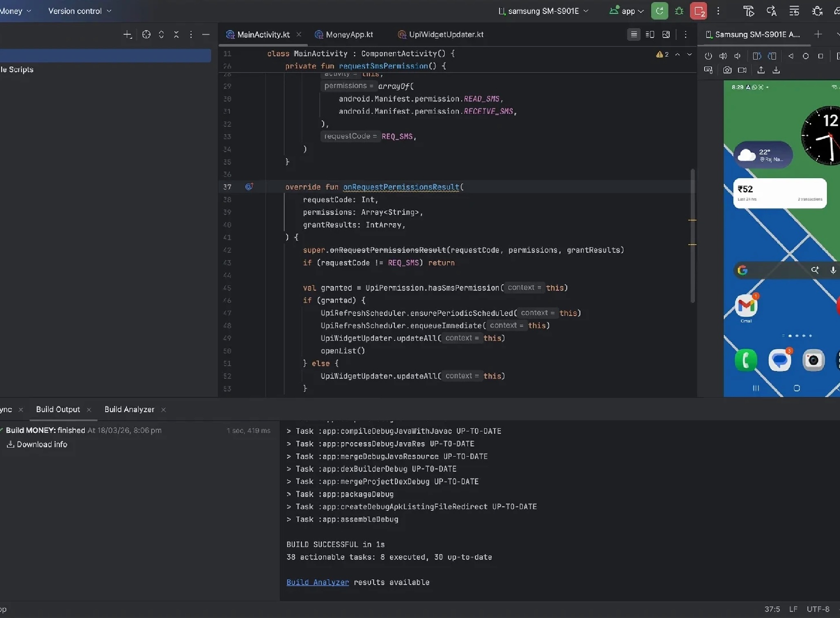Rotate the device right

coord(772,56)
